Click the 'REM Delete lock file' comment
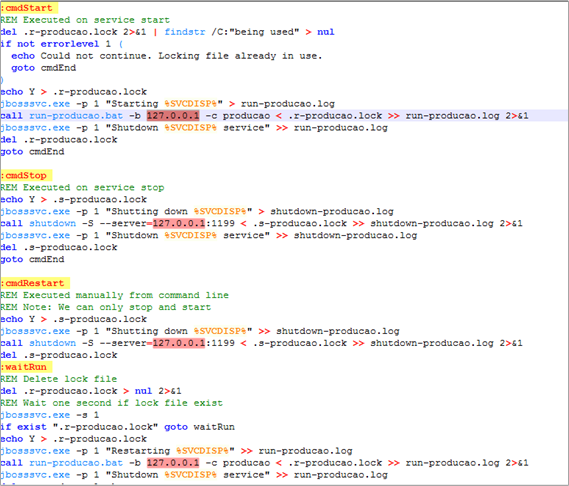 point(58,379)
